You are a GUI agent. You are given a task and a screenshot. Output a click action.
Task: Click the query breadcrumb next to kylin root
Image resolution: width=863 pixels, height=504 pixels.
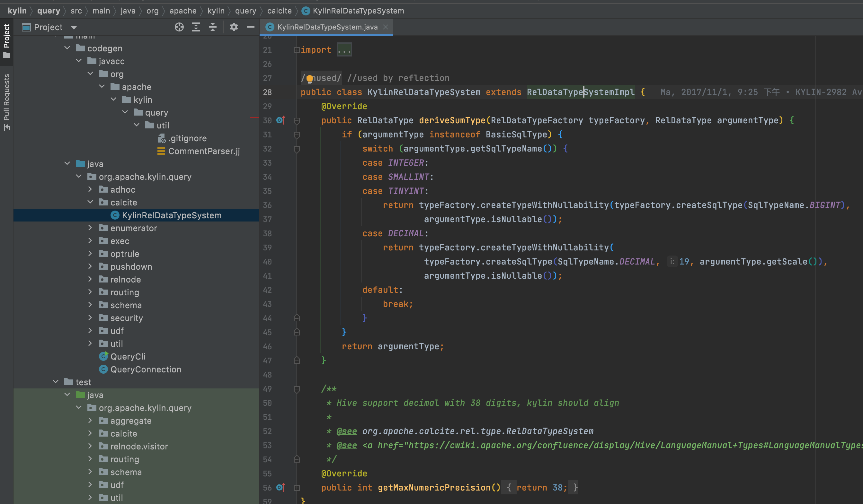pyautogui.click(x=48, y=11)
